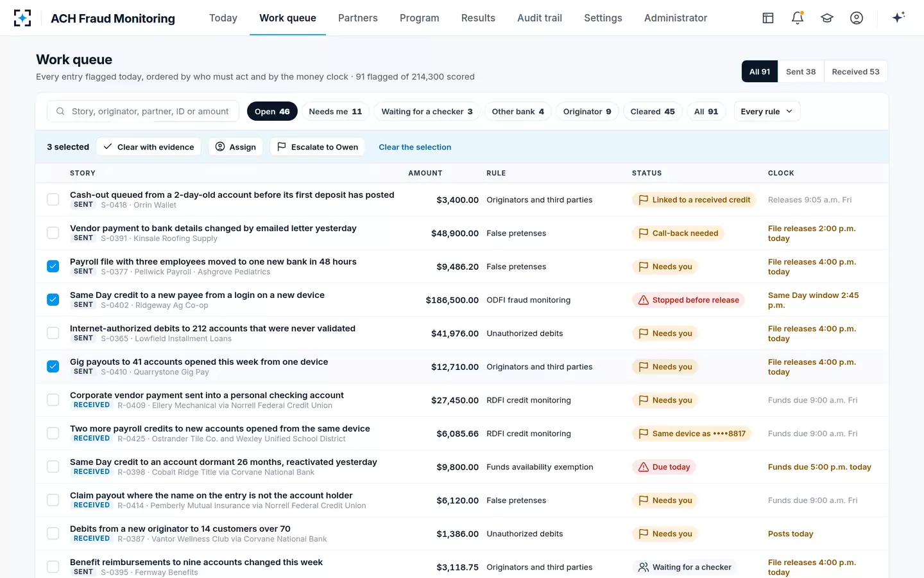
Task: Open the notifications bell
Action: [798, 18]
